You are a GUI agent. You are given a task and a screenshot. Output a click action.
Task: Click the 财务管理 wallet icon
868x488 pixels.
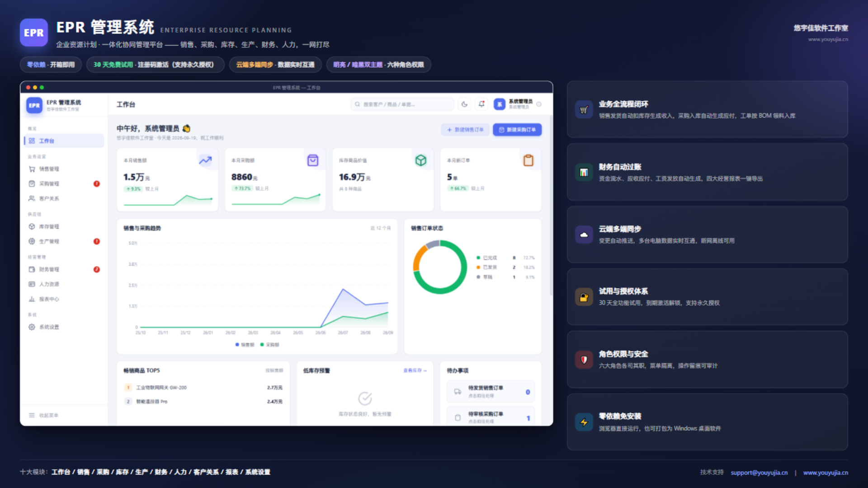click(x=32, y=270)
